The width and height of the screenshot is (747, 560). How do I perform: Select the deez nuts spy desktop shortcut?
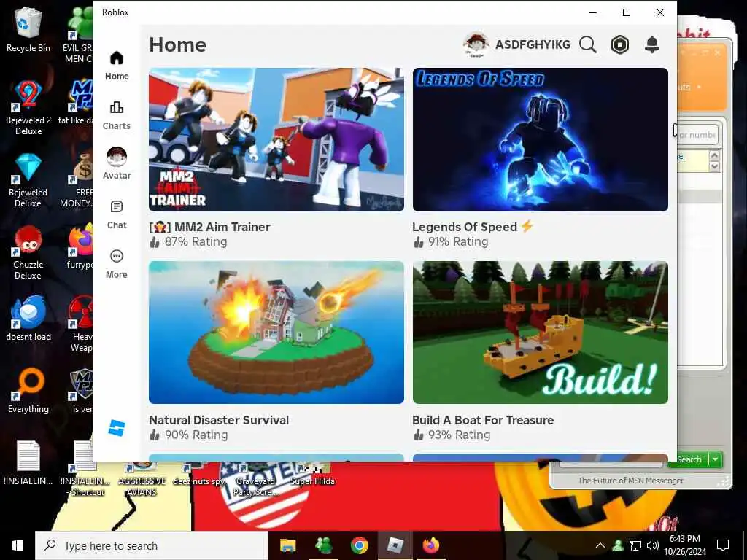198,475
